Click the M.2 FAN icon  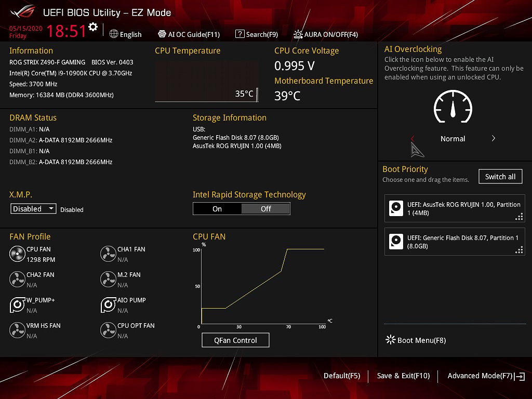(x=108, y=279)
